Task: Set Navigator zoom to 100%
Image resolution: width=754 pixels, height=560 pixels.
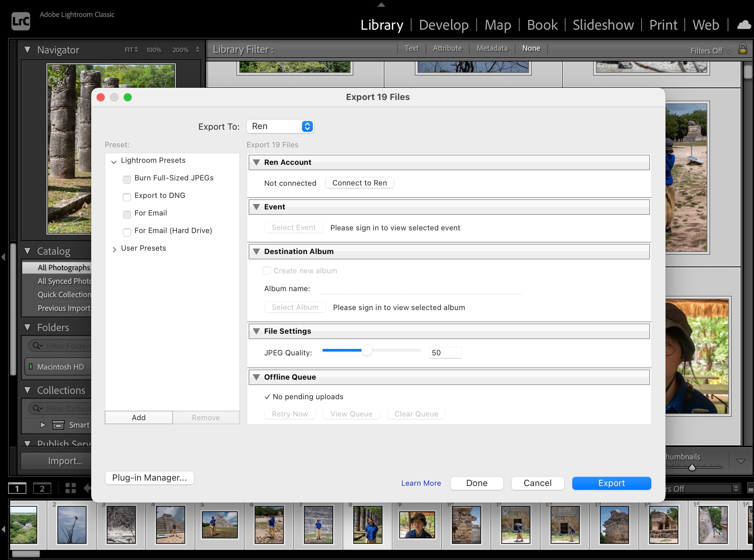Action: [x=154, y=50]
